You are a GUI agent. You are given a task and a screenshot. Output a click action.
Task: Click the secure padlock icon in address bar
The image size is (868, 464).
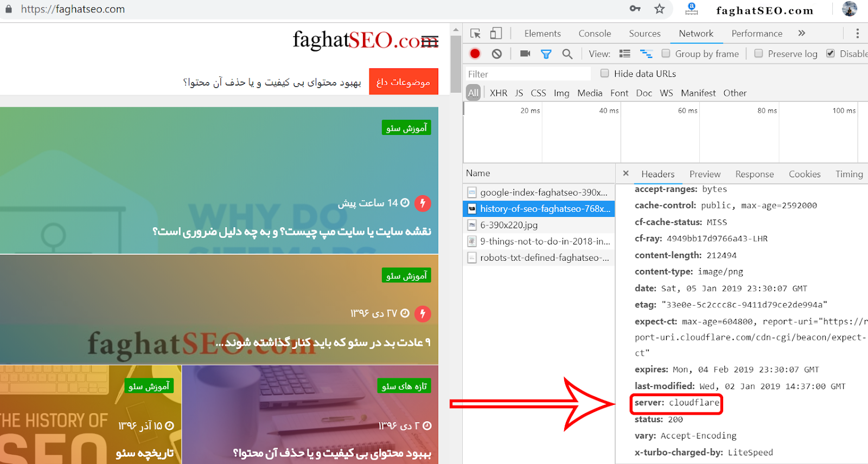[x=8, y=9]
